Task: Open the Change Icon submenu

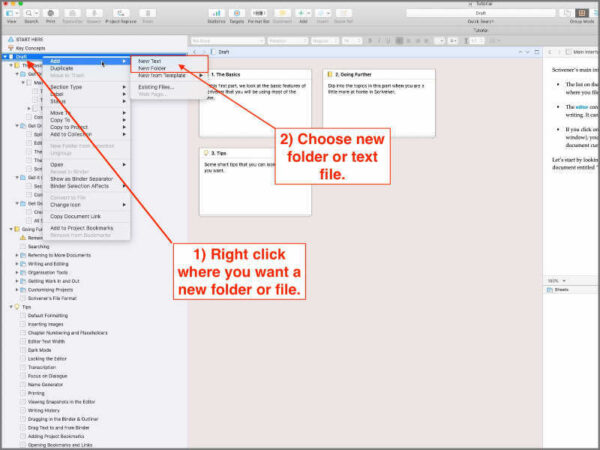Action: pyautogui.click(x=87, y=205)
